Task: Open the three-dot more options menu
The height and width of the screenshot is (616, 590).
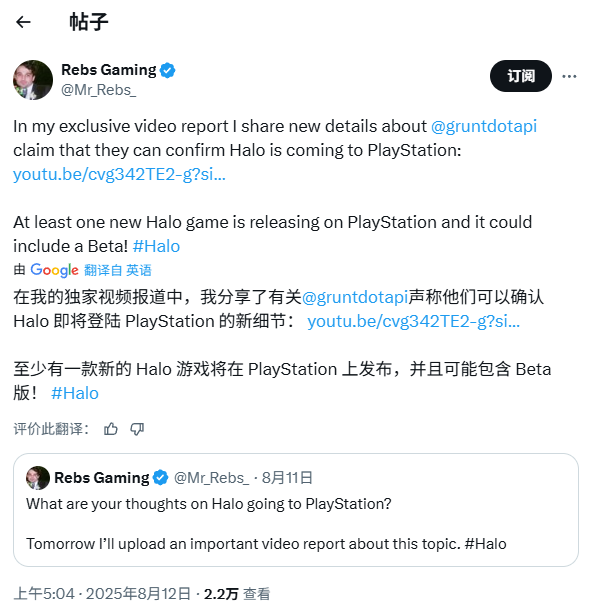Action: click(x=569, y=76)
